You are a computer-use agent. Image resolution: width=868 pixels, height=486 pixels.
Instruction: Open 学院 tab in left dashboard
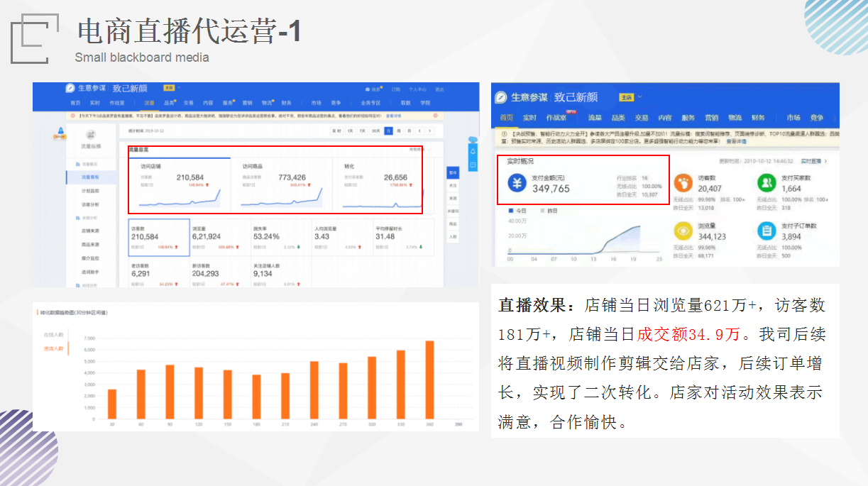click(425, 103)
